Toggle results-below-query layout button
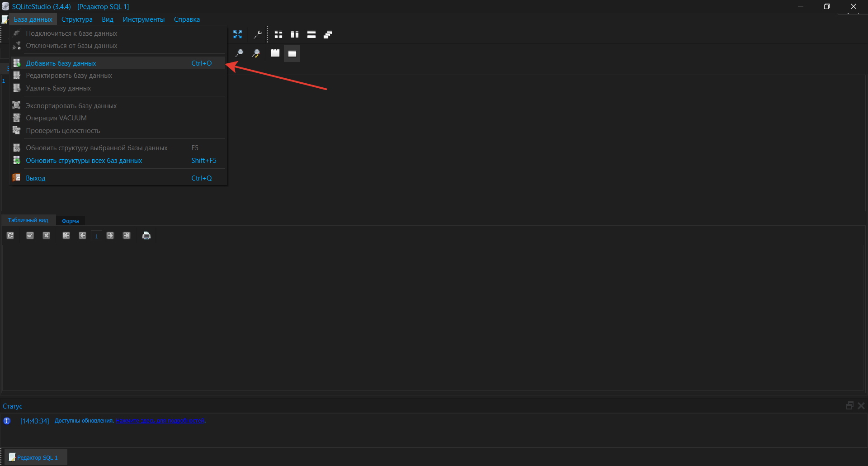The height and width of the screenshot is (466, 868). pyautogui.click(x=292, y=53)
